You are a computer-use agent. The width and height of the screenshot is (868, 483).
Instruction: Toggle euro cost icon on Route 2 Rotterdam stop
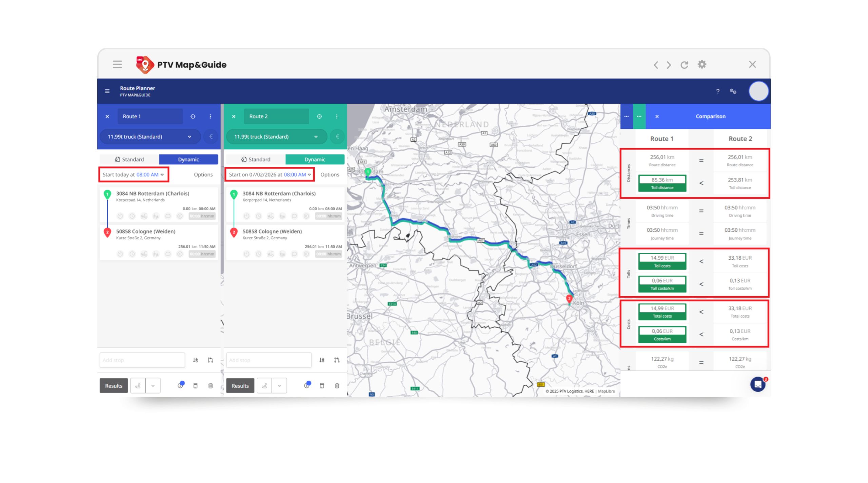click(x=307, y=216)
